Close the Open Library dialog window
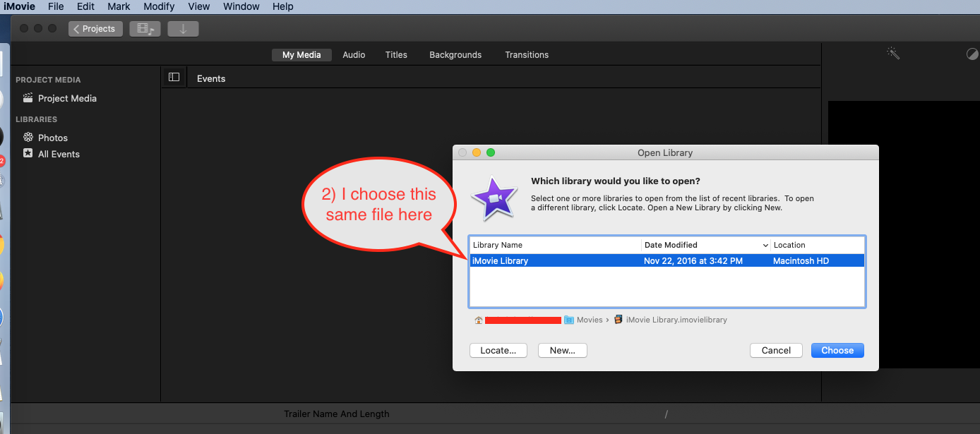Viewport: 980px width, 434px height. coord(462,152)
